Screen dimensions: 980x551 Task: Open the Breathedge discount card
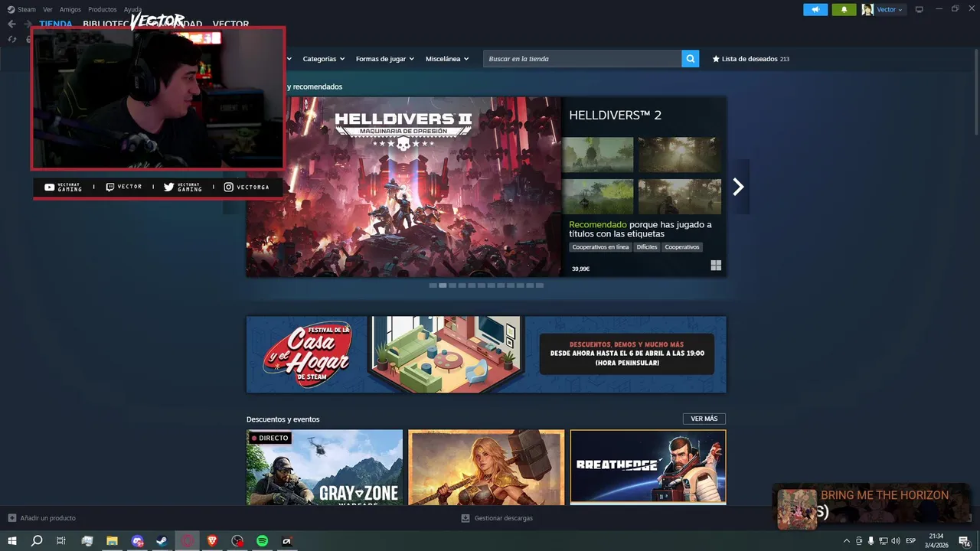click(x=648, y=468)
